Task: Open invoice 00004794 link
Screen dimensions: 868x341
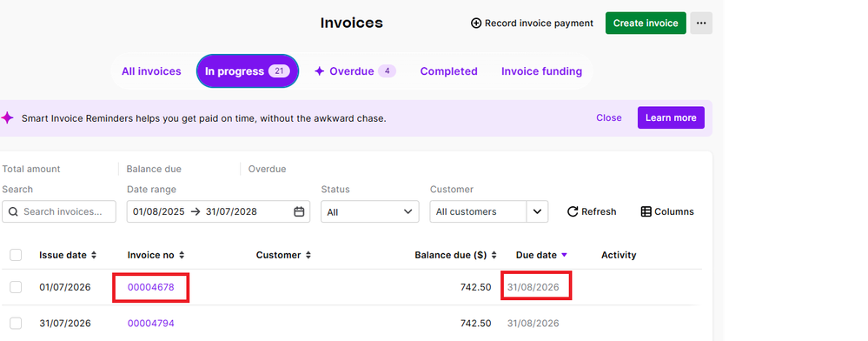Action: tap(150, 323)
